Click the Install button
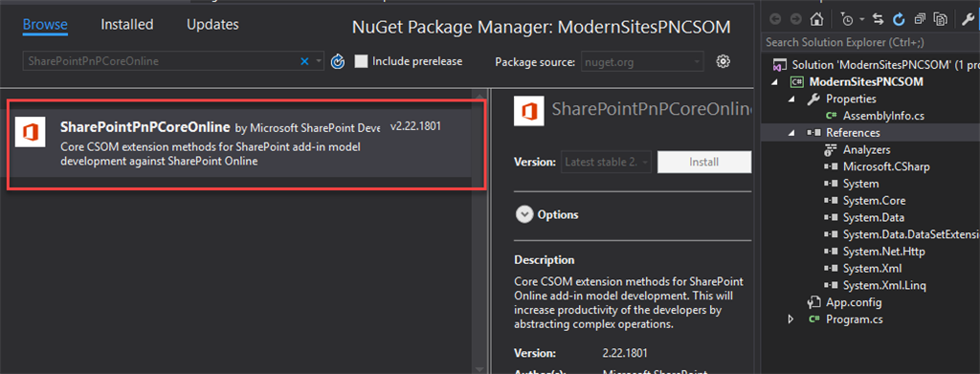 [703, 162]
